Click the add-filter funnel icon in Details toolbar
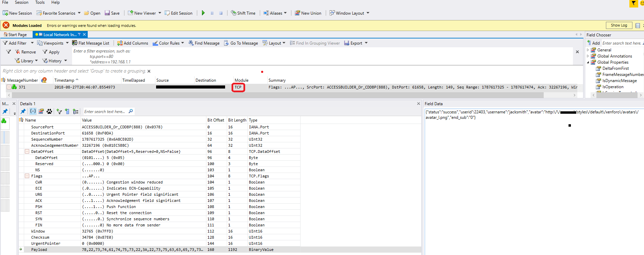 (59, 111)
